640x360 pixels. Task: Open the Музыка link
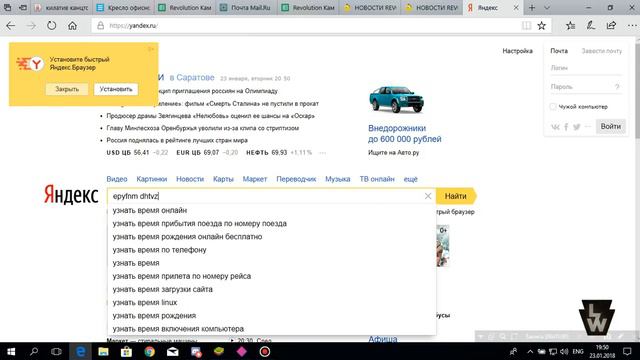[x=338, y=179]
